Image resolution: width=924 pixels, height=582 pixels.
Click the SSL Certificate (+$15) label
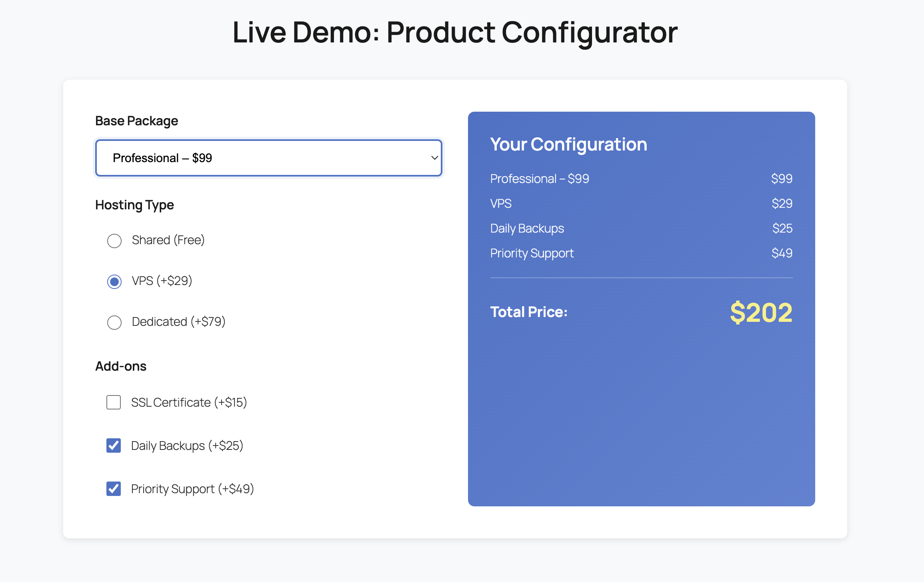pyautogui.click(x=189, y=403)
